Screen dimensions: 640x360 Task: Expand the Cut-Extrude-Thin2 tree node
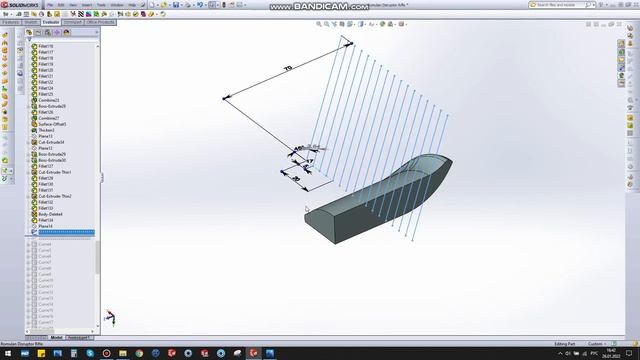[x=28, y=196]
